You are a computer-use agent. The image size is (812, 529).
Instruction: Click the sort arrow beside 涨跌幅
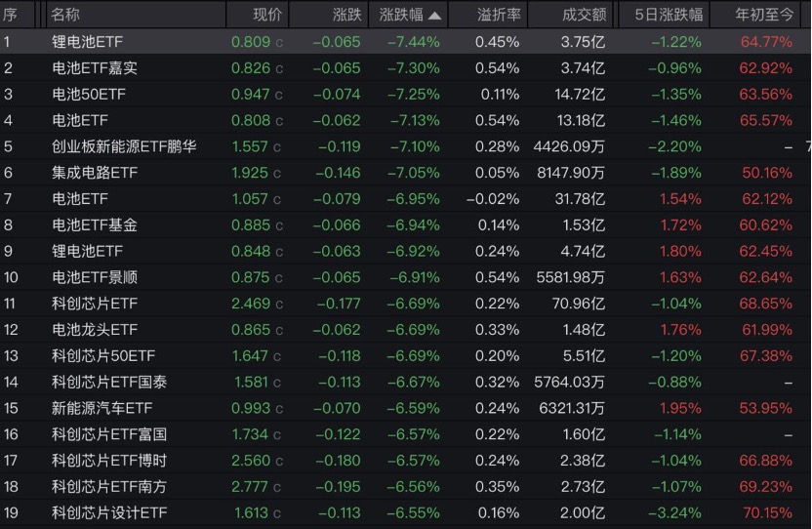434,16
